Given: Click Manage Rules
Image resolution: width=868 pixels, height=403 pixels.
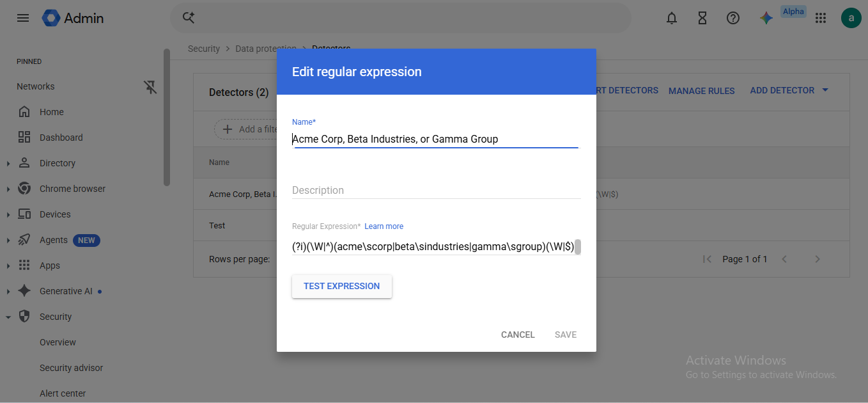Looking at the screenshot, I should coord(702,91).
